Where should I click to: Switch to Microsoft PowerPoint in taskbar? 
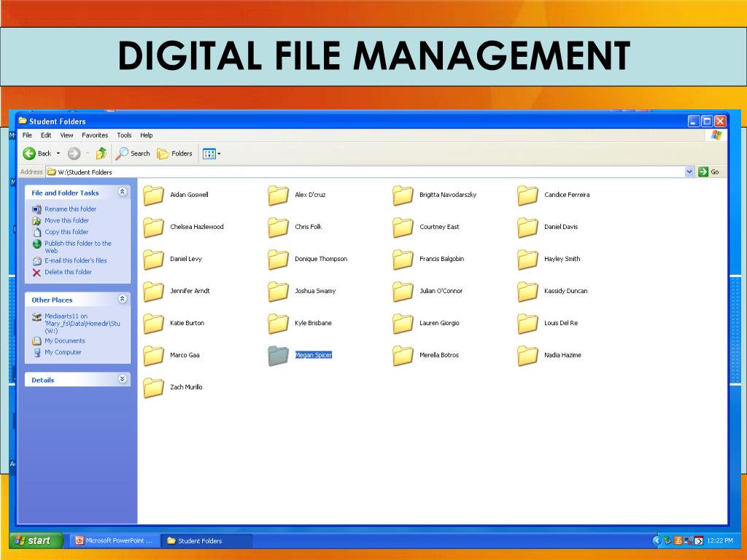tap(115, 540)
